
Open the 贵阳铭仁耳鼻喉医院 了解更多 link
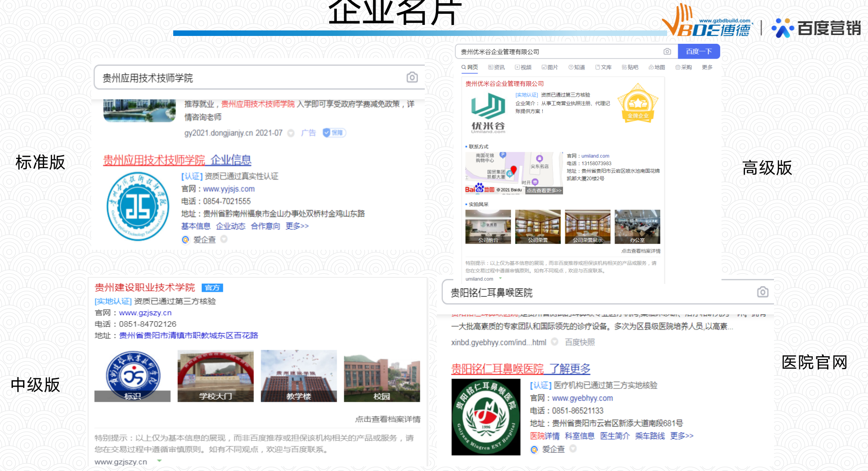click(521, 369)
